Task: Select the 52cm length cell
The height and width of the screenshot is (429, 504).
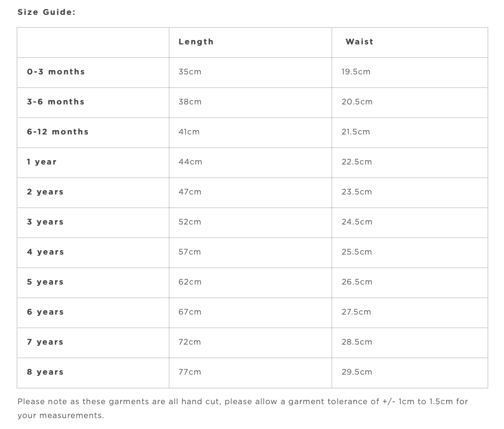Action: click(190, 222)
